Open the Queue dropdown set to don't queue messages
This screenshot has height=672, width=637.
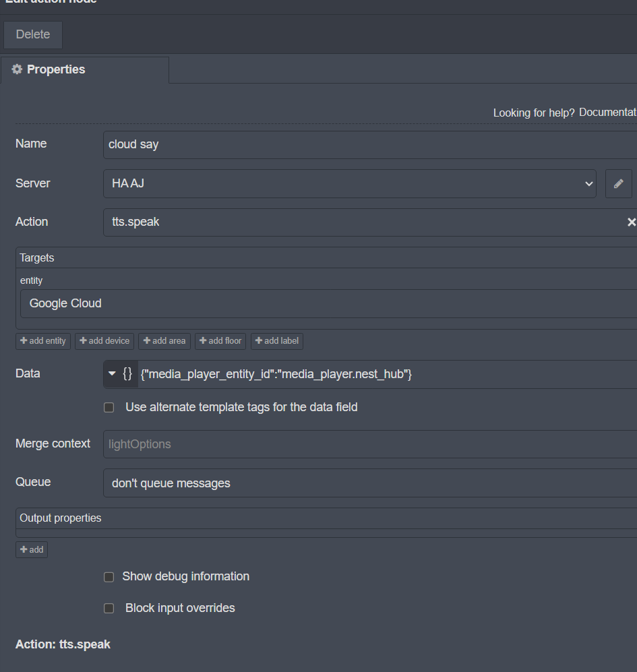(369, 483)
